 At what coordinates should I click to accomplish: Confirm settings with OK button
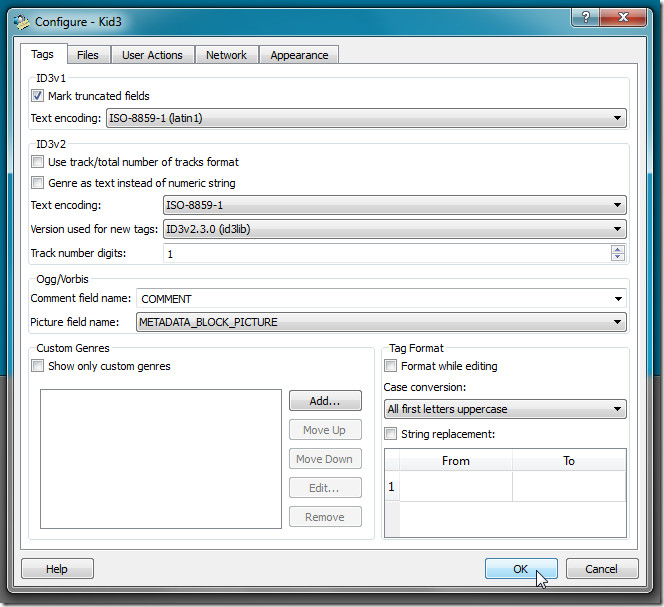(x=521, y=569)
